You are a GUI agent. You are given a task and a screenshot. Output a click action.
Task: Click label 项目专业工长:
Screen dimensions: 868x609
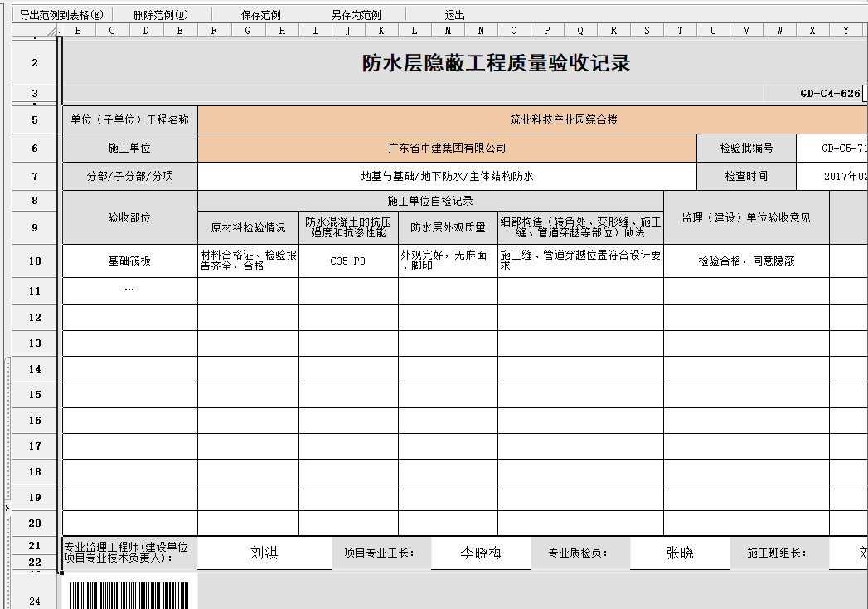coord(381,553)
